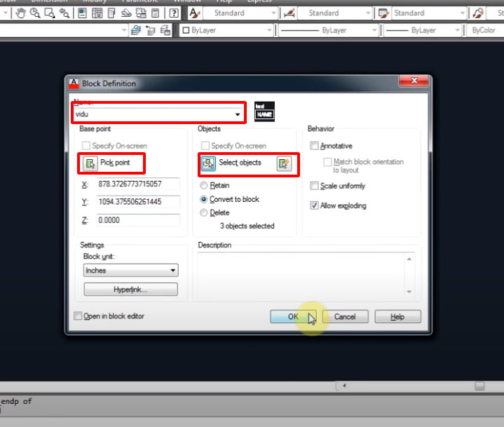Expand the layer list dropdown arrow

124,30
